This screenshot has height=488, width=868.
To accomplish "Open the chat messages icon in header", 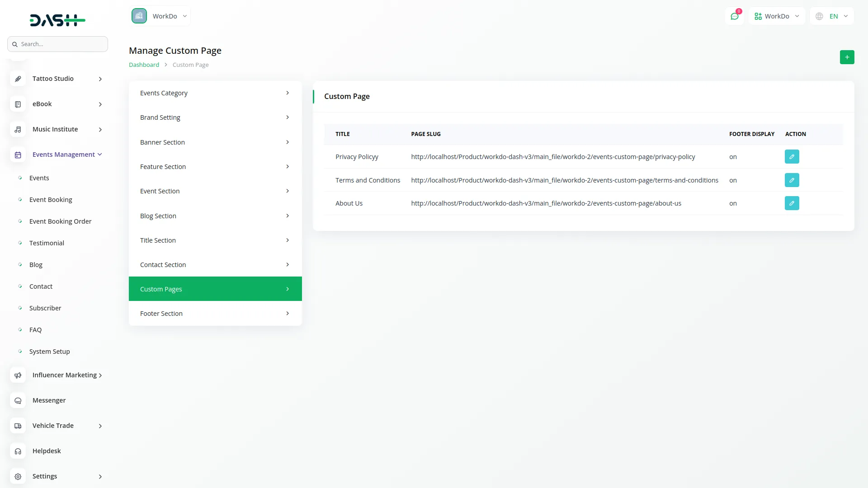I will [735, 16].
